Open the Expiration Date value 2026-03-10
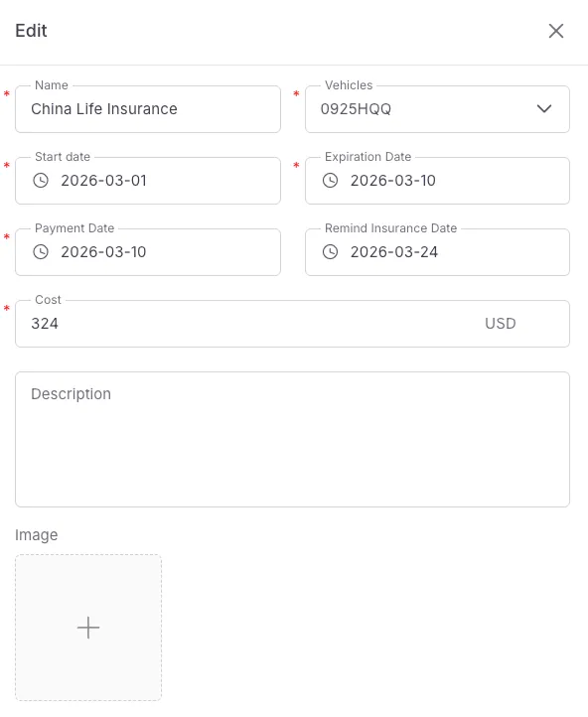The width and height of the screenshot is (588, 717). coord(437,181)
